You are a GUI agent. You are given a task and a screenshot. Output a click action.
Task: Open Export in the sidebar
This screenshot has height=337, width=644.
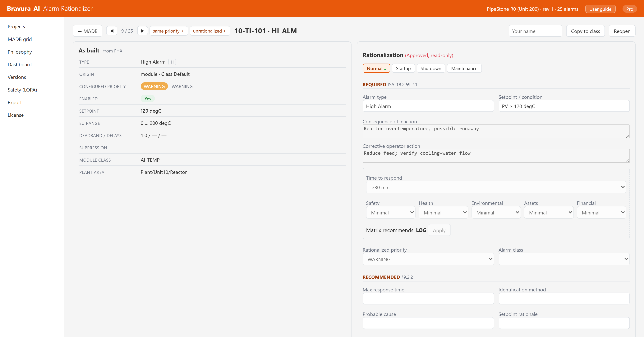pyautogui.click(x=15, y=102)
